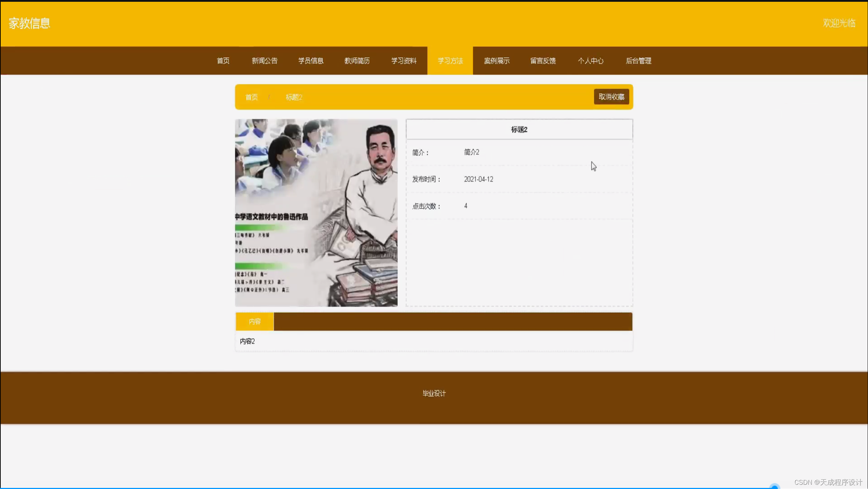Click the 首页 breadcrumb link
The height and width of the screenshot is (489, 868).
pos(251,97)
